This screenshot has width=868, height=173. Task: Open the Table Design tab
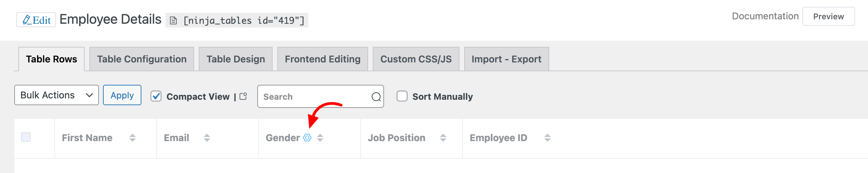[x=236, y=59]
